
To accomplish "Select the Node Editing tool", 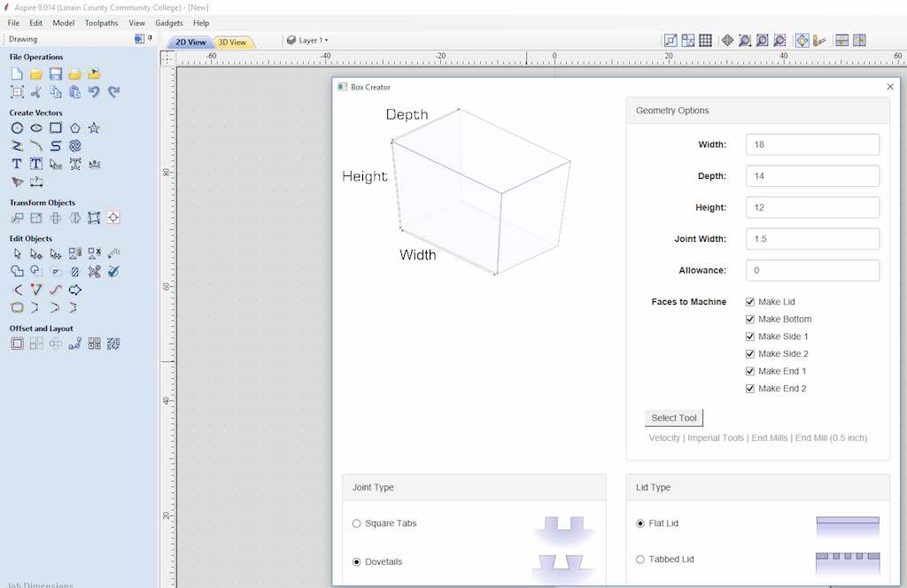I will [x=36, y=254].
